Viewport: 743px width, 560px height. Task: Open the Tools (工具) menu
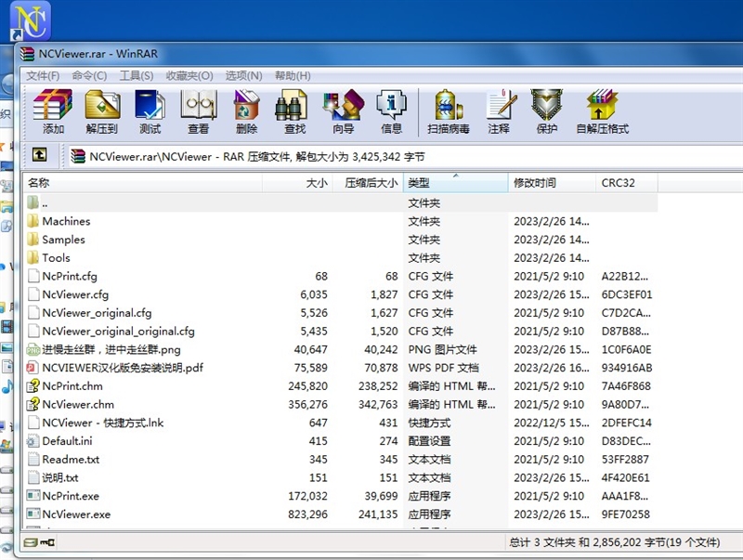[x=137, y=75]
